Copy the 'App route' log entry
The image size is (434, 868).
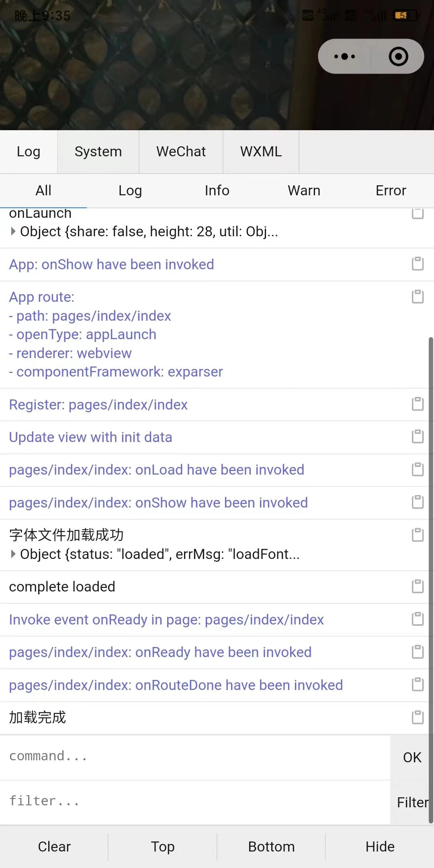coord(418,297)
